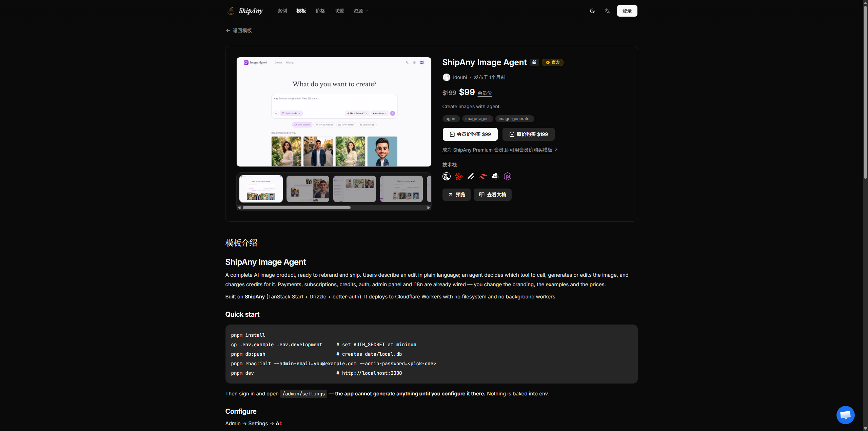Click the red Tailwind wave icon
The width and height of the screenshot is (868, 431).
tap(483, 176)
